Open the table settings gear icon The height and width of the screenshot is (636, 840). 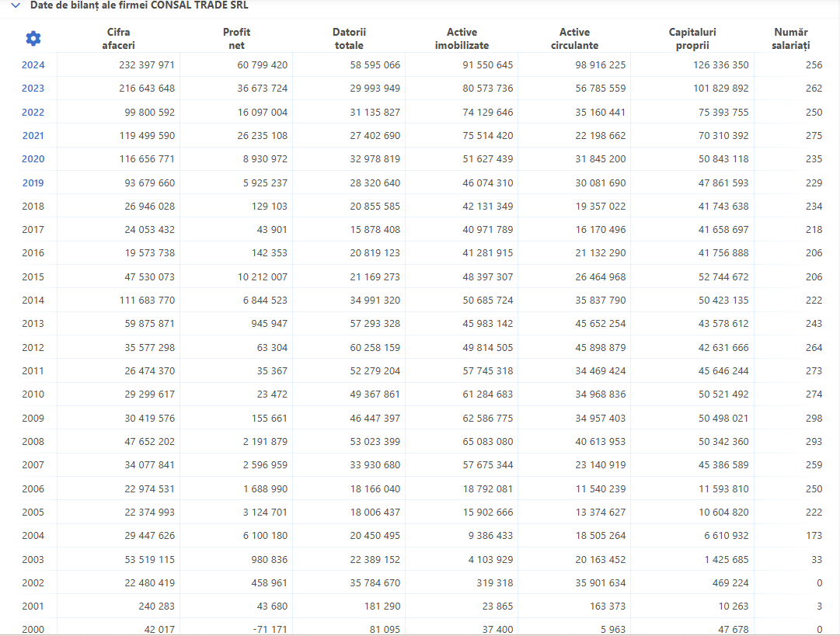(x=33, y=38)
